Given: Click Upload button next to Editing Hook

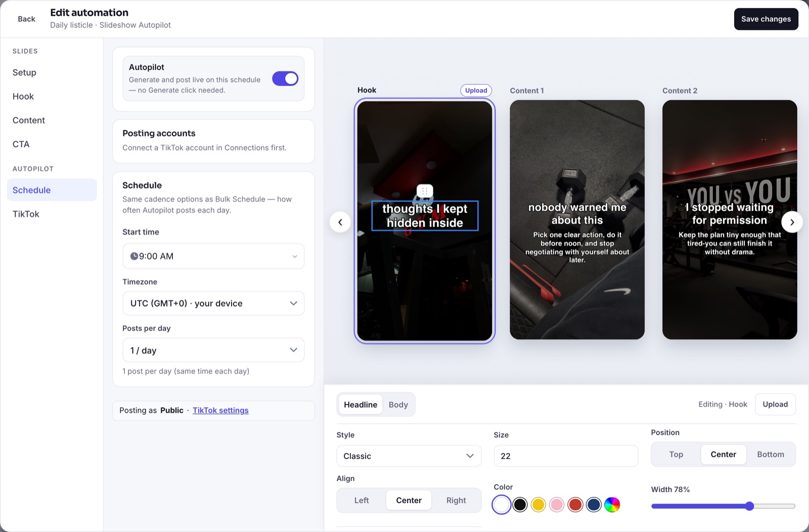Looking at the screenshot, I should point(775,405).
